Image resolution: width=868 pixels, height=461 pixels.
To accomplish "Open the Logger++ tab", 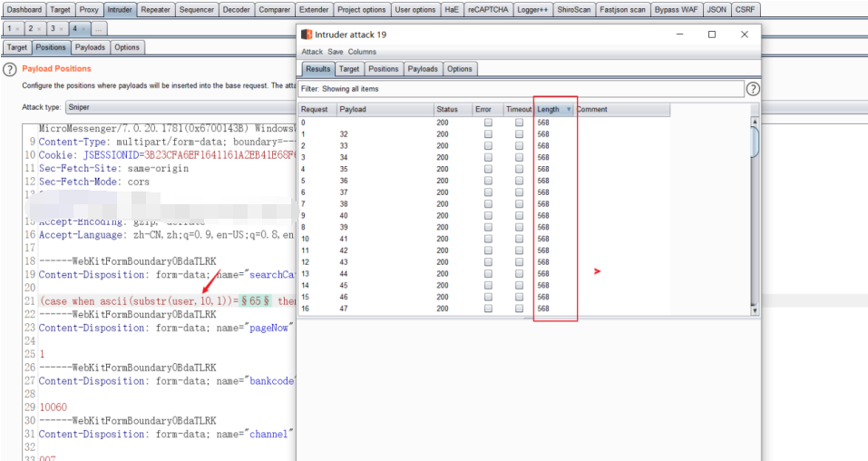I will click(x=532, y=9).
